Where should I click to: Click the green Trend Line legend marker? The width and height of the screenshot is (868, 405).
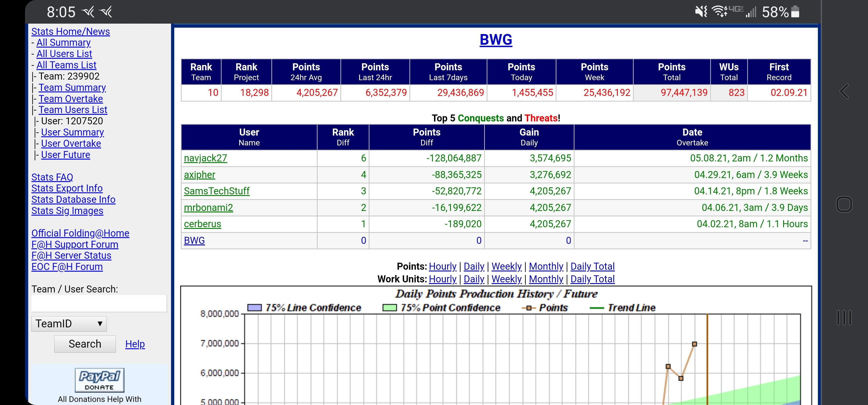click(597, 308)
